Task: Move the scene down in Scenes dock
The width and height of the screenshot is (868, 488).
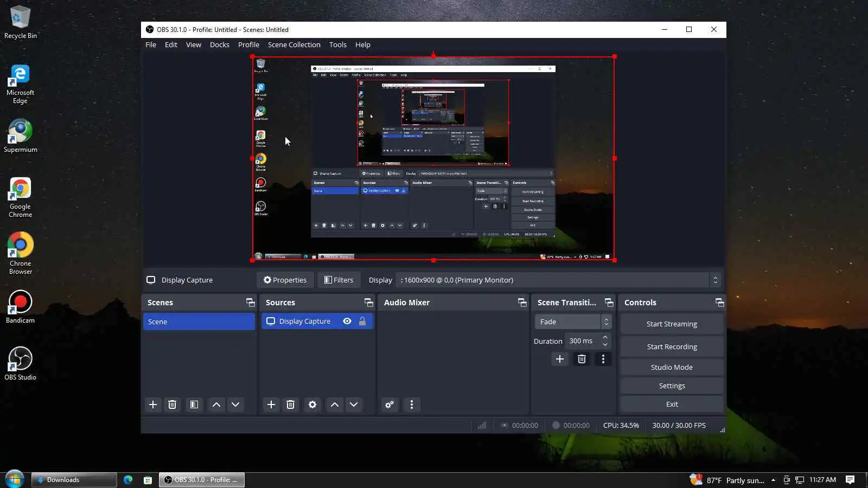Action: click(x=235, y=404)
